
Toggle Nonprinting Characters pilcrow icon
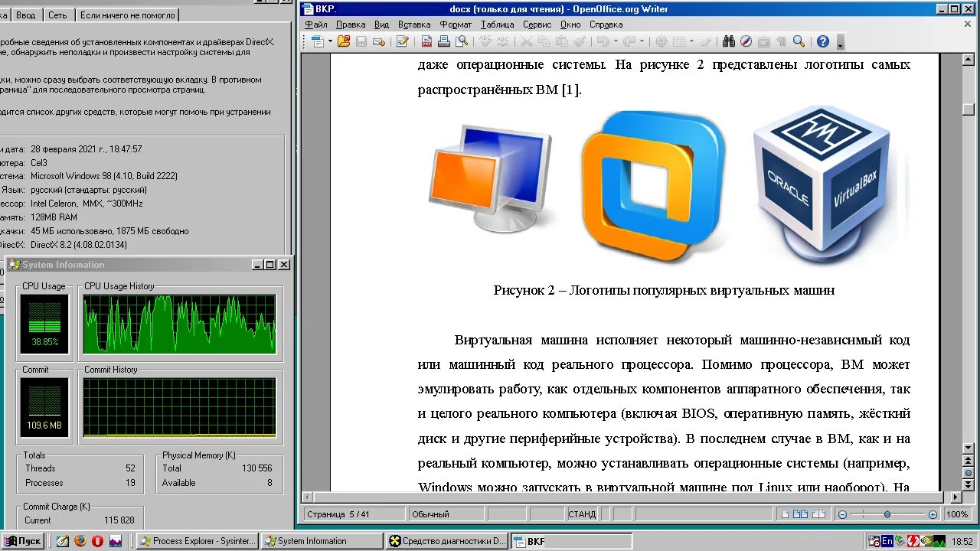782,41
